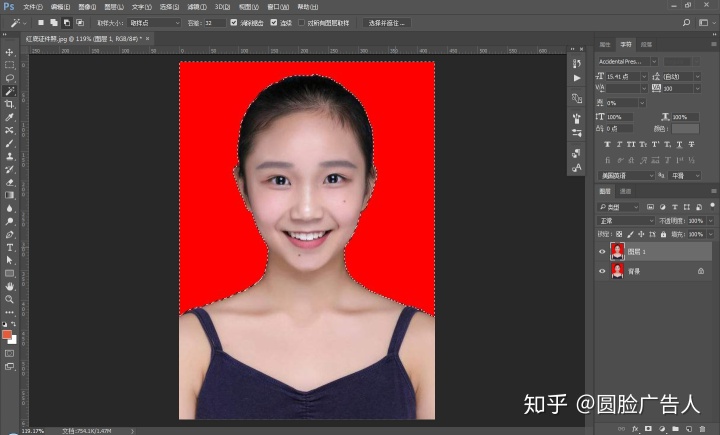720x435 pixels.
Task: Select the Blur (water drop) tool
Action: tap(9, 208)
